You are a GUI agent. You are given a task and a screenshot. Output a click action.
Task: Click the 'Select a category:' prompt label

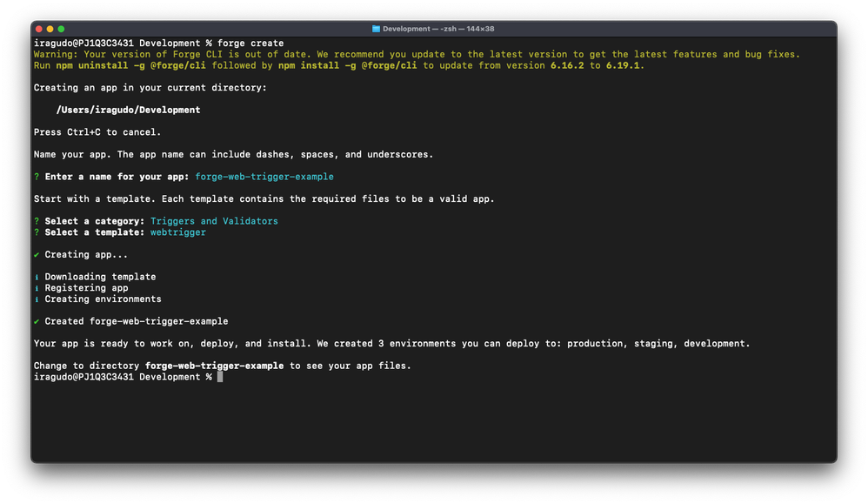(x=95, y=221)
